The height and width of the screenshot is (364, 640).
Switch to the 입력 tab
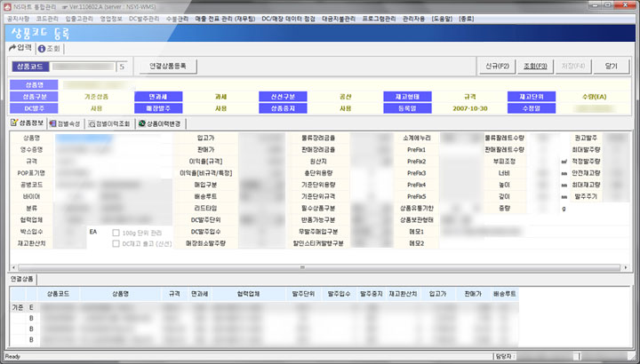coord(20,48)
